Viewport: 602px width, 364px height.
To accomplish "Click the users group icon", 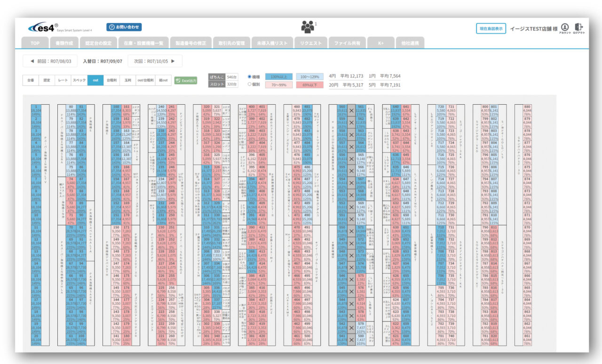I will 308,28.
